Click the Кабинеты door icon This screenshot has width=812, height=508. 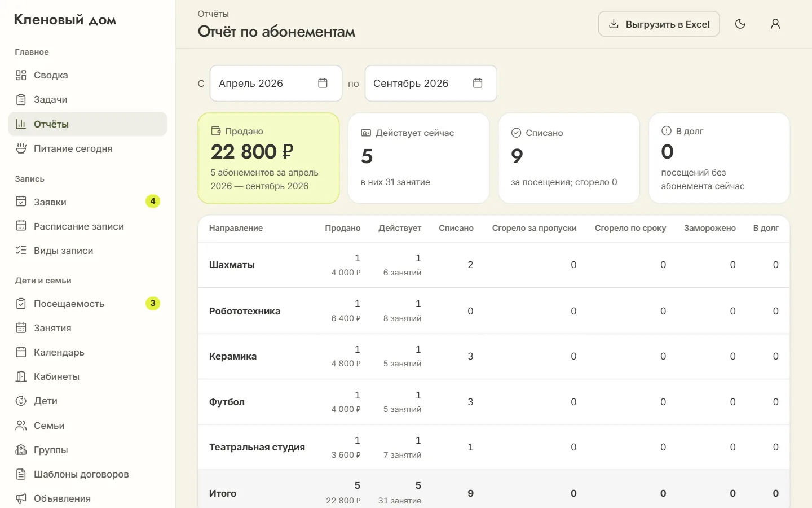coord(21,376)
